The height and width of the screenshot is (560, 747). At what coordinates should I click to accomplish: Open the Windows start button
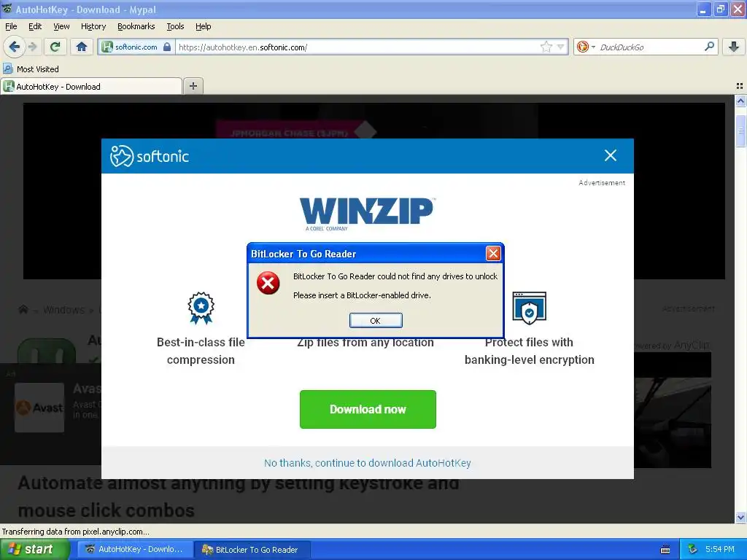pos(35,549)
